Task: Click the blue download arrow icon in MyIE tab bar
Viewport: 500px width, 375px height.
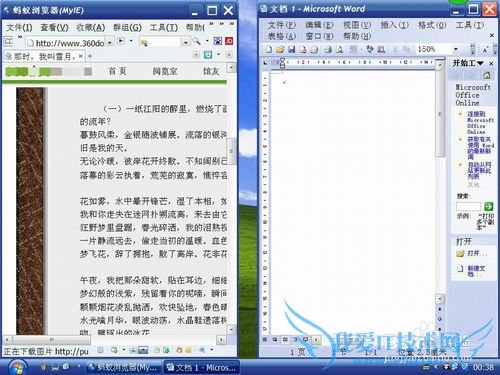Action: tap(208, 55)
